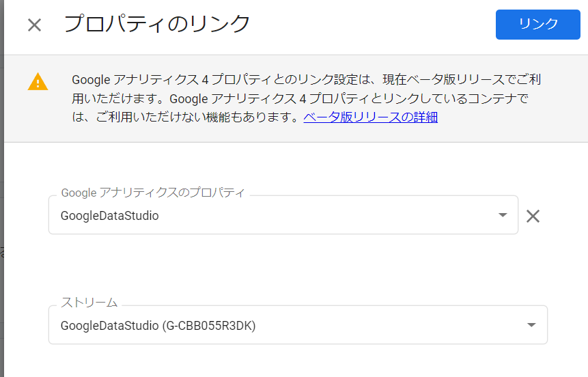Click the empty space below the ストリーム field
The width and height of the screenshot is (588, 377).
tap(296, 361)
